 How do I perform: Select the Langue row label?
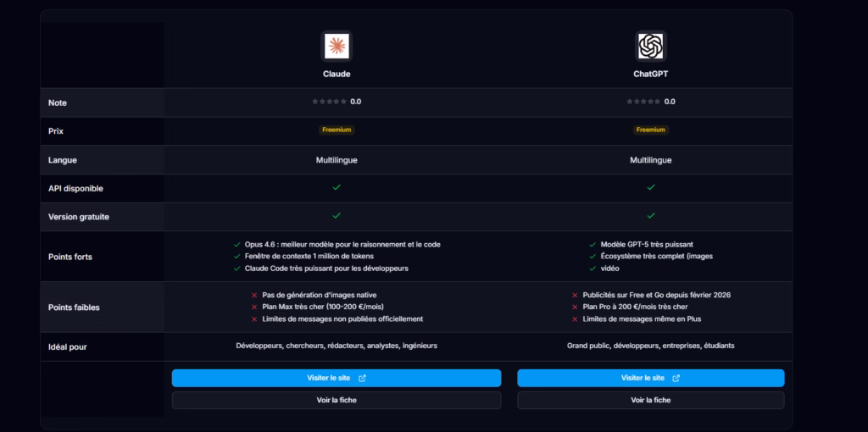tap(63, 160)
